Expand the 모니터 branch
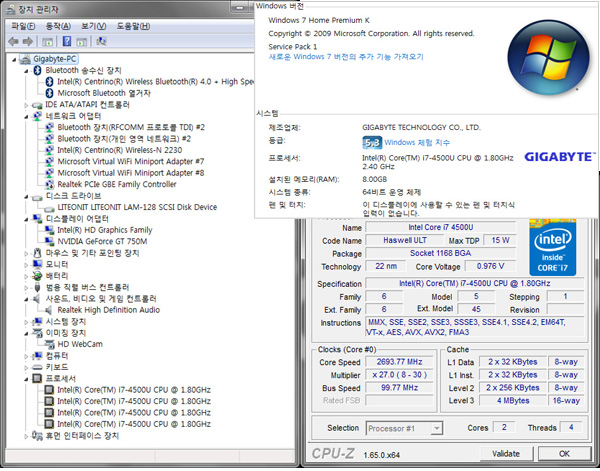The image size is (600, 471). pos(26,265)
